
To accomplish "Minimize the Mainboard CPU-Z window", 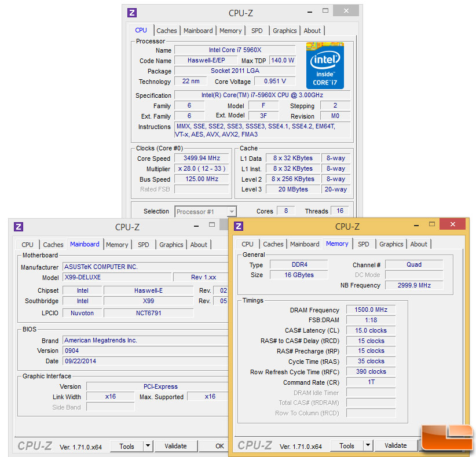I will pyautogui.click(x=196, y=226).
